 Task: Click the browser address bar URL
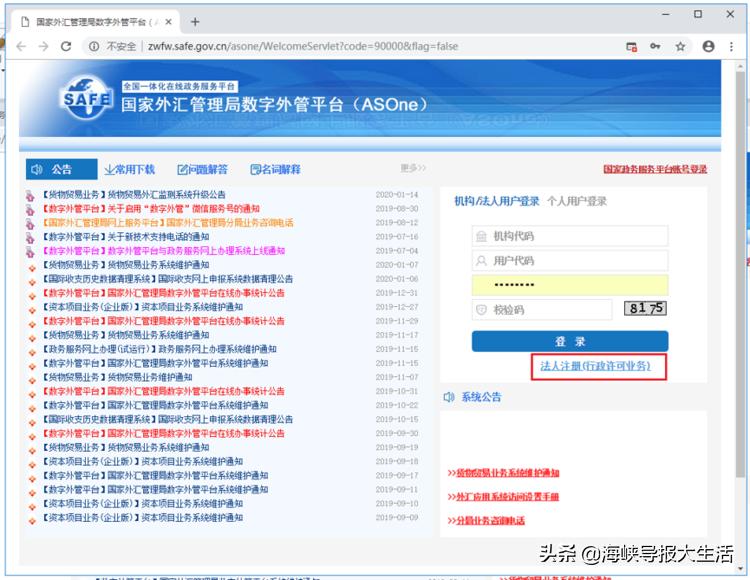[303, 46]
